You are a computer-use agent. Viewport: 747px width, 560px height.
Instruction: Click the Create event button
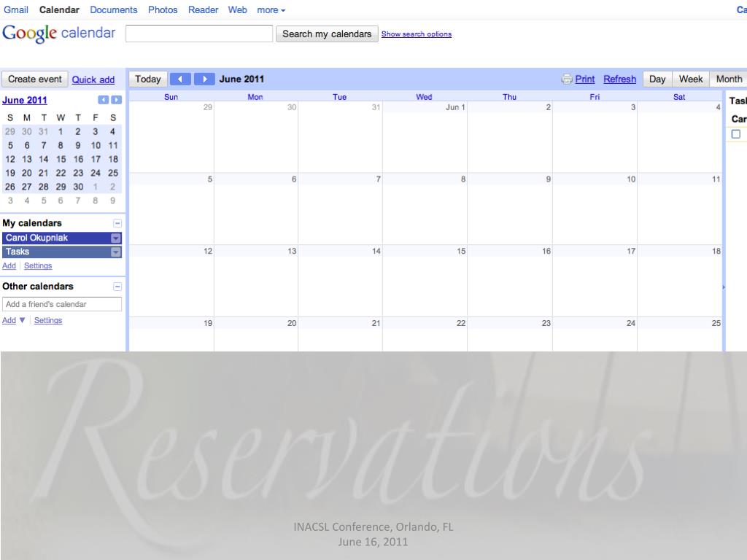[35, 79]
